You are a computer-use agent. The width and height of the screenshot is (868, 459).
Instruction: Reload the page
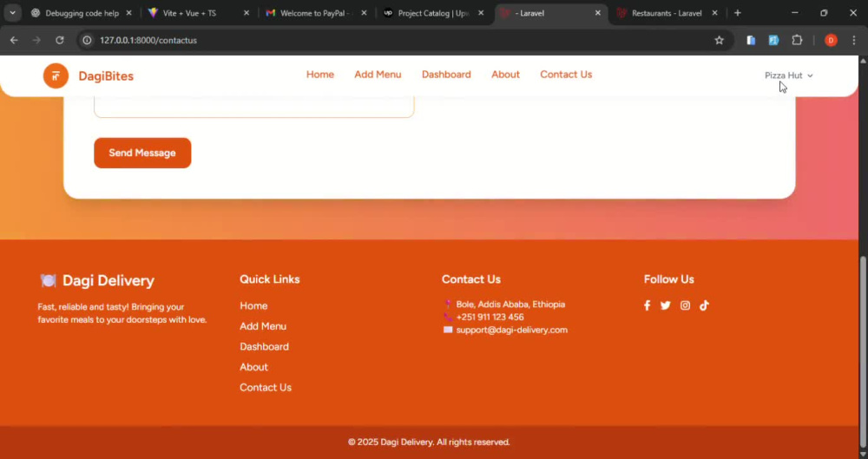coord(60,40)
